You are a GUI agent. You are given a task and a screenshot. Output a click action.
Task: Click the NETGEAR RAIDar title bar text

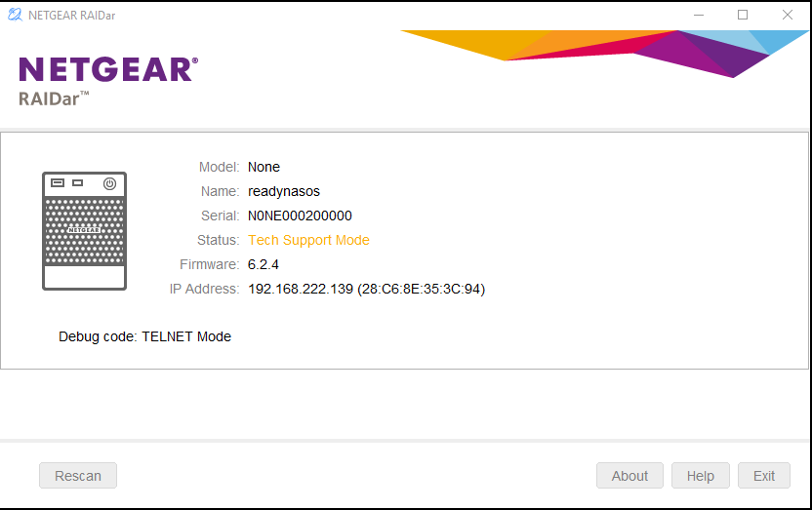click(x=72, y=16)
